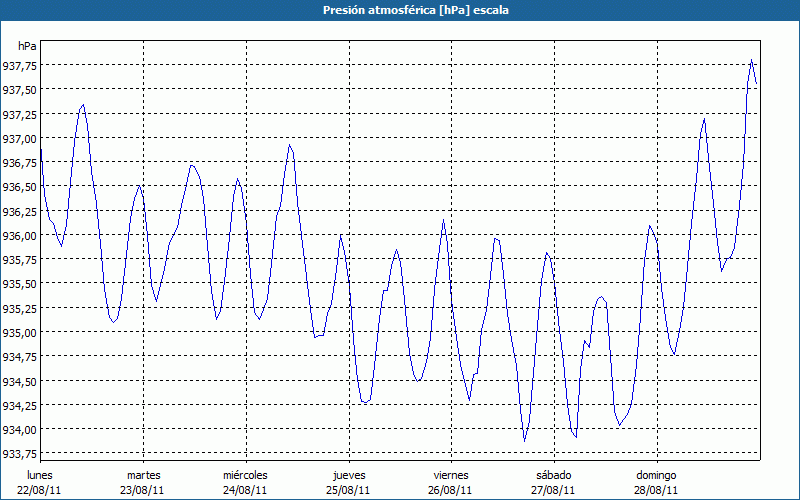Screen dimensions: 800x500
Task: Select the 937,75 y-axis value label
Action: click(20, 66)
